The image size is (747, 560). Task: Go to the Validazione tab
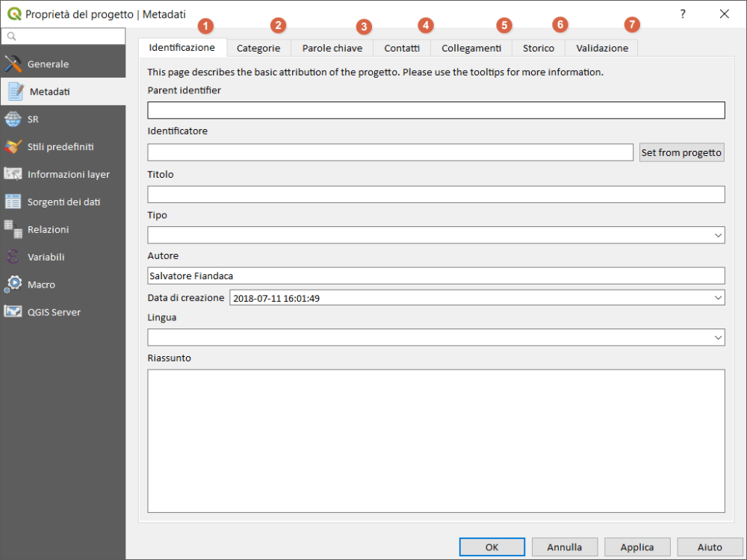coord(602,48)
